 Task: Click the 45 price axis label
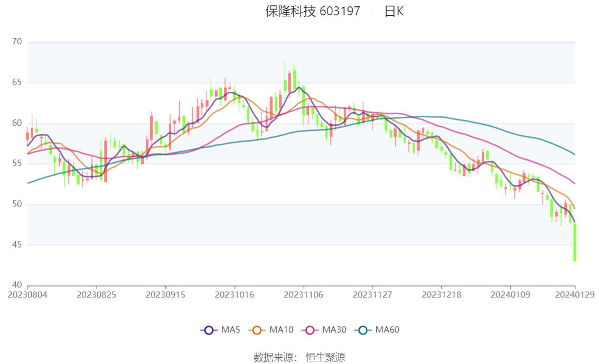click(17, 245)
